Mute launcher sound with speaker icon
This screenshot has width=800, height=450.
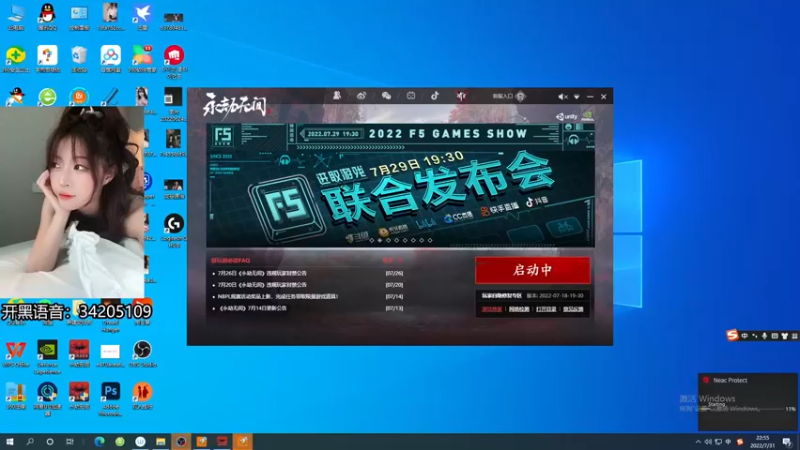(562, 96)
